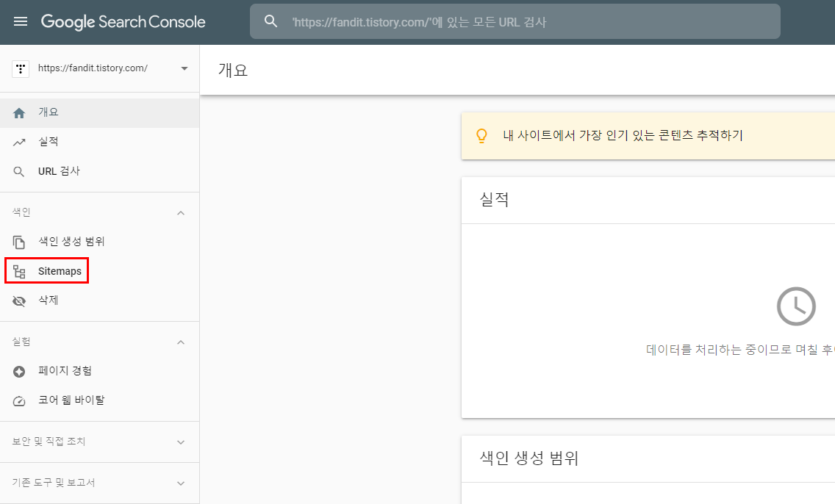Click the Google Search Console logo

(x=123, y=22)
